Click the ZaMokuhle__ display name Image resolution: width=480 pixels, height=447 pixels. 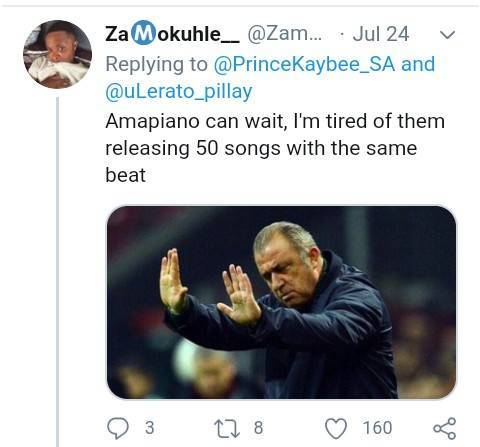(x=172, y=33)
